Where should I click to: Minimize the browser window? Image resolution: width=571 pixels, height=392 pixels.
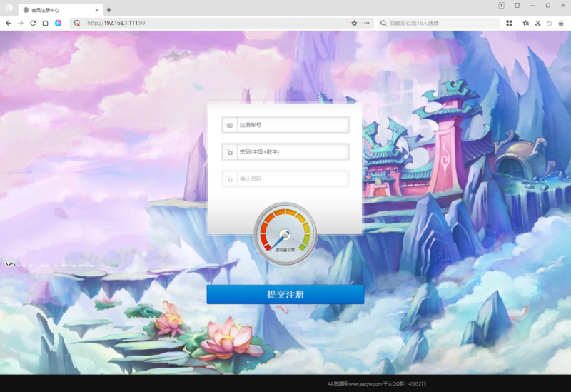pyautogui.click(x=532, y=6)
